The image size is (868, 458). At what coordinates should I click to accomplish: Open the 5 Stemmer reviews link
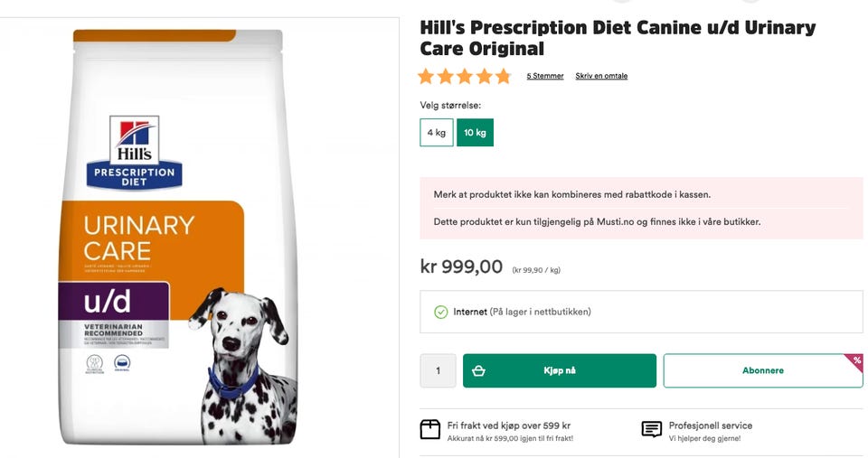point(545,76)
